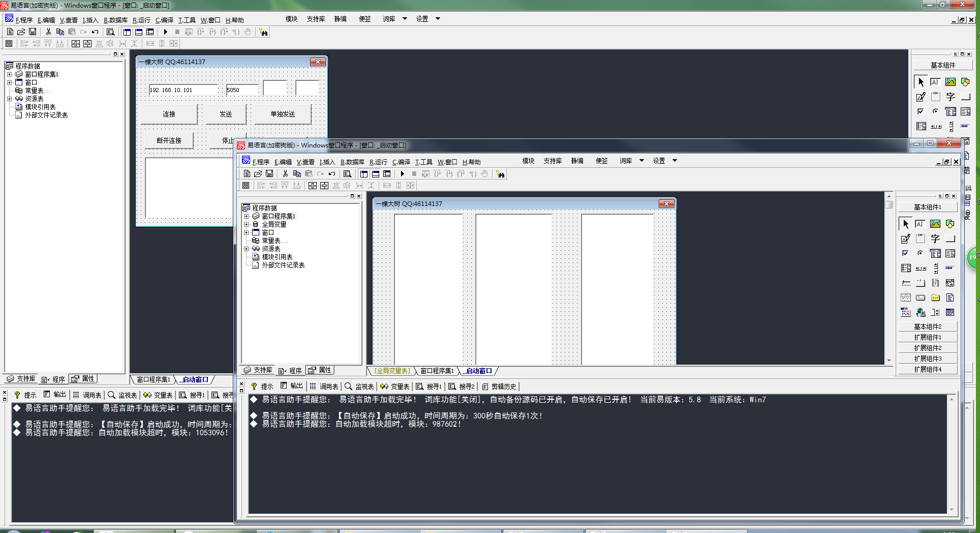
Task: Select Progress bar component in front palette
Action: [x=950, y=268]
